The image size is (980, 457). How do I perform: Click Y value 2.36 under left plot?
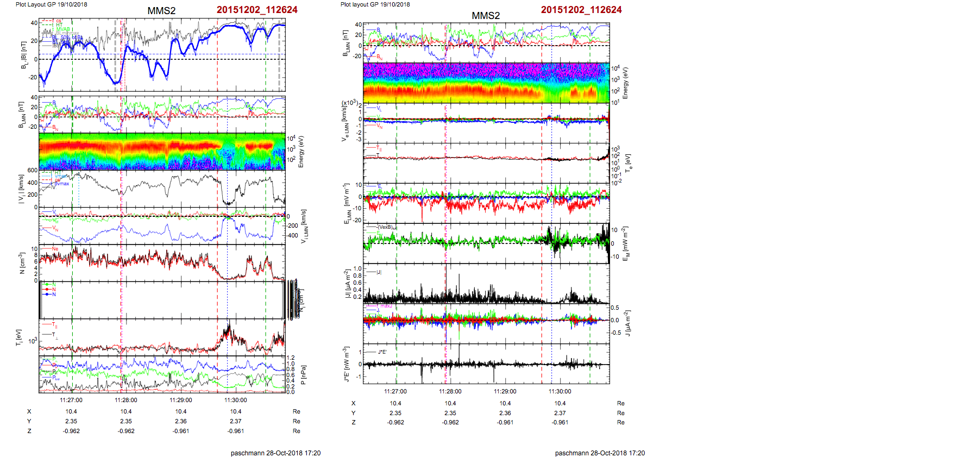tap(181, 421)
